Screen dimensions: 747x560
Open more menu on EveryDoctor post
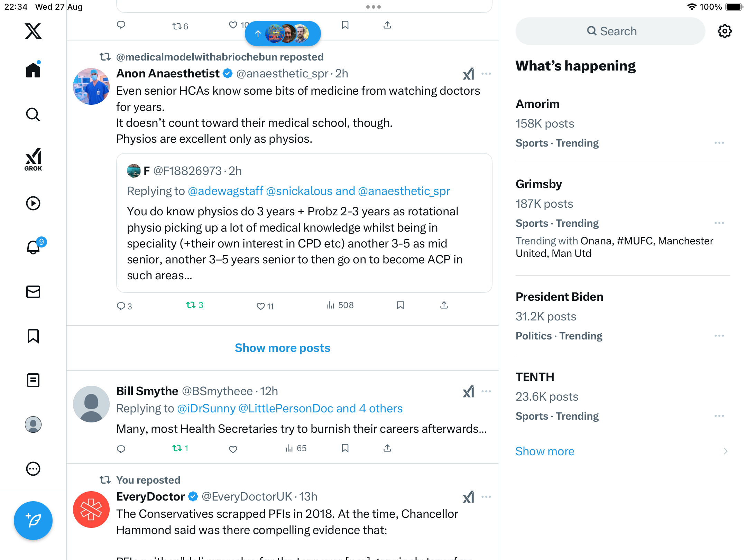tap(486, 497)
